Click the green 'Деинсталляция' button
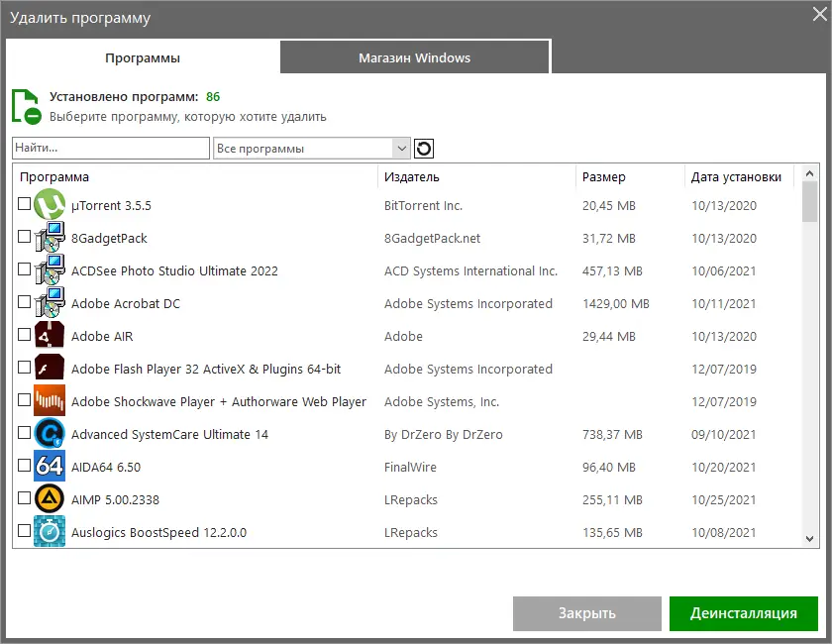 pyautogui.click(x=743, y=613)
